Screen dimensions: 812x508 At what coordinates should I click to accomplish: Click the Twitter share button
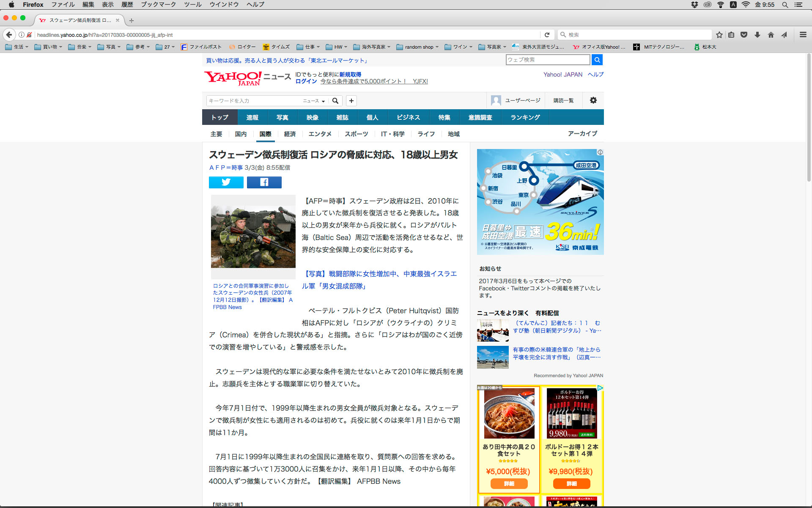[226, 182]
